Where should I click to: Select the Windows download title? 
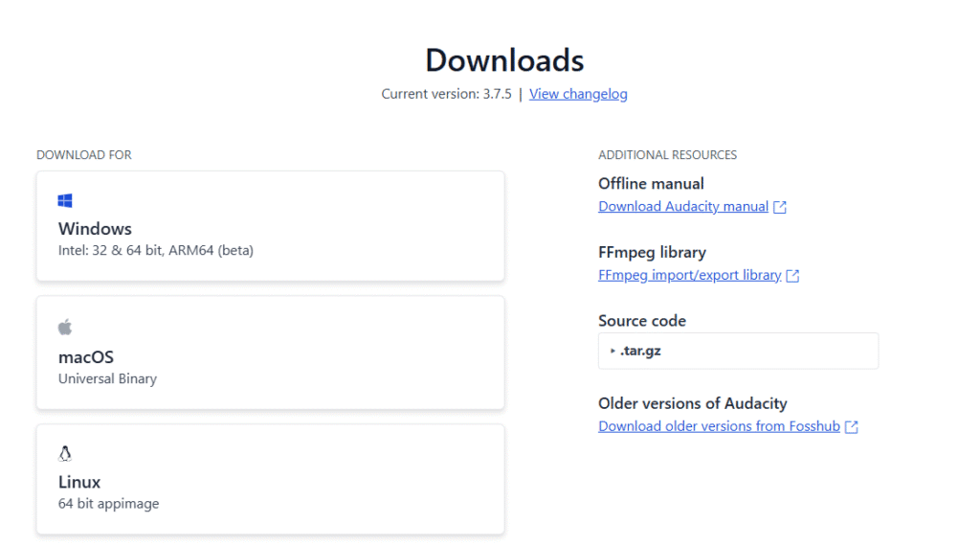tap(95, 229)
